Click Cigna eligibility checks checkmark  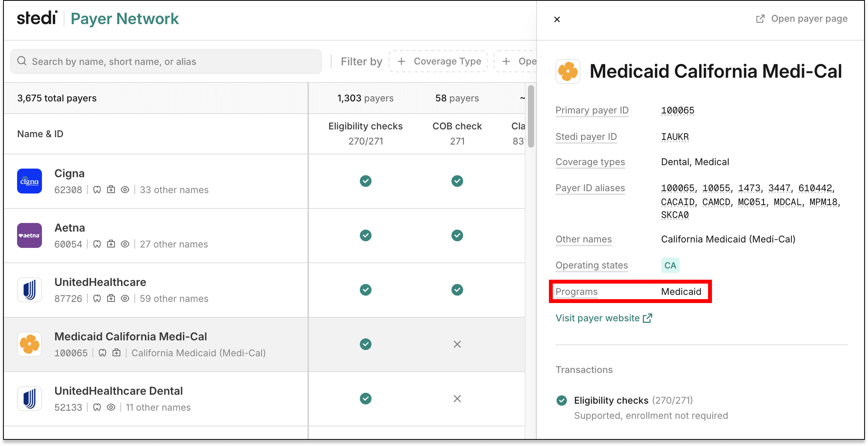click(x=366, y=181)
